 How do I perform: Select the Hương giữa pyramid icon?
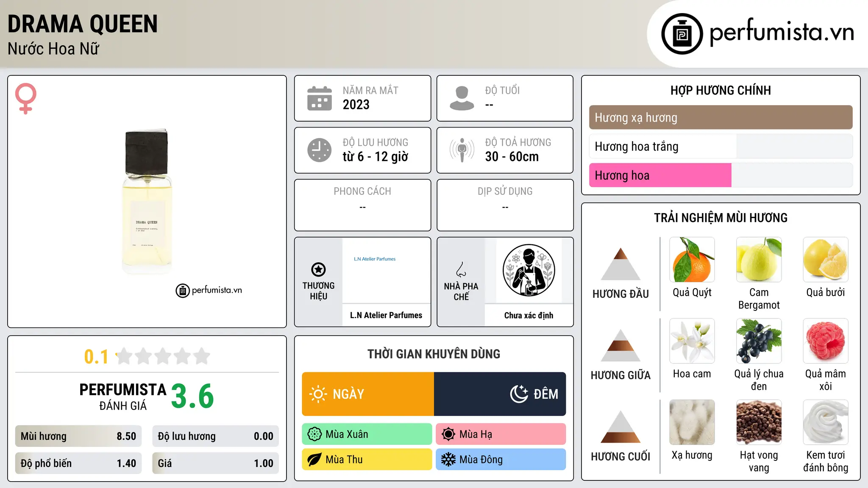[620, 345]
